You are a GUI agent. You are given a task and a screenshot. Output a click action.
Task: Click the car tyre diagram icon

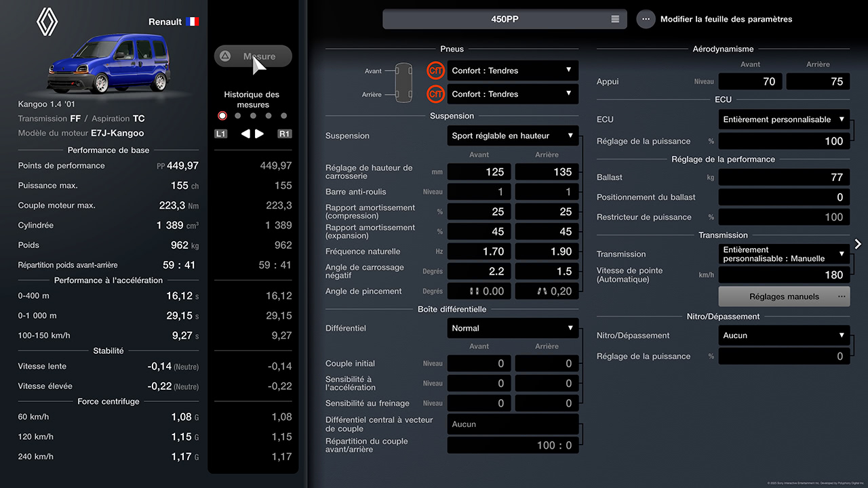point(403,82)
